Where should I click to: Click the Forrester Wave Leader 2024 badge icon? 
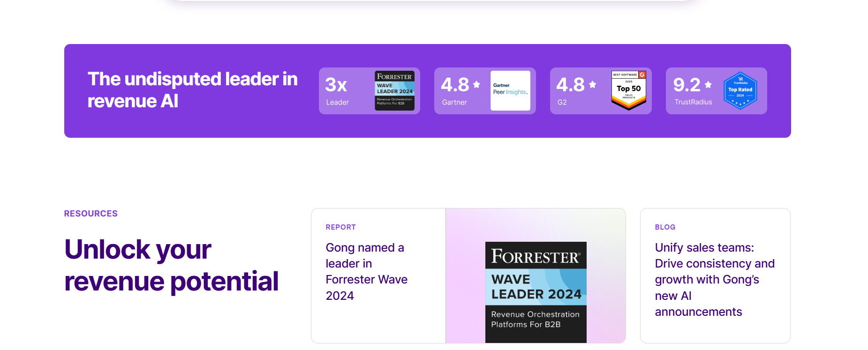tap(394, 90)
